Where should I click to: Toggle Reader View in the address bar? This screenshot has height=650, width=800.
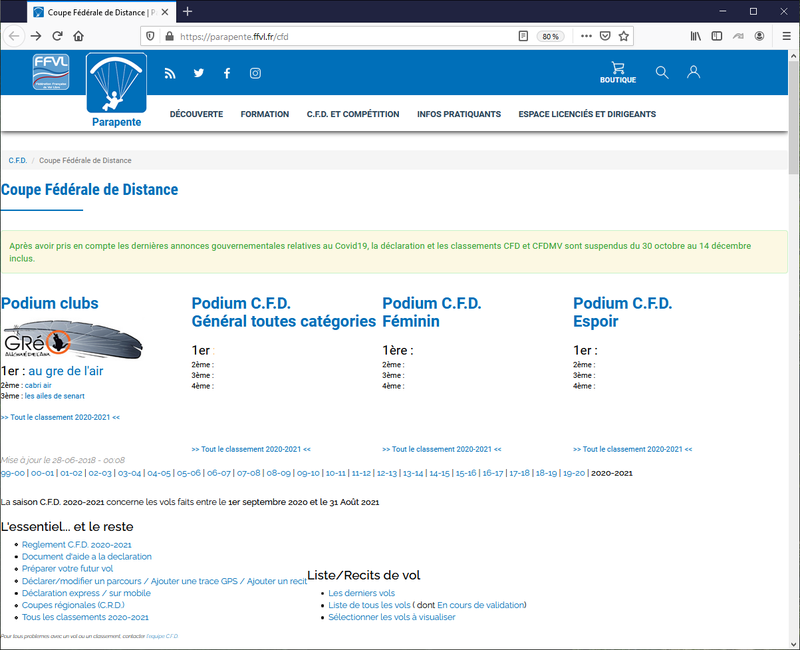click(x=523, y=36)
